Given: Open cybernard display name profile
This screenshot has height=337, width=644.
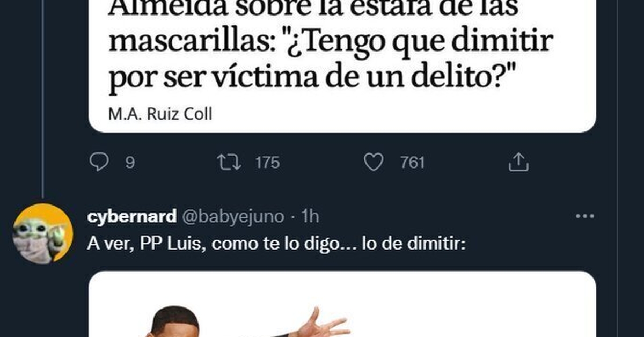Looking at the screenshot, I should pyautogui.click(x=131, y=216).
